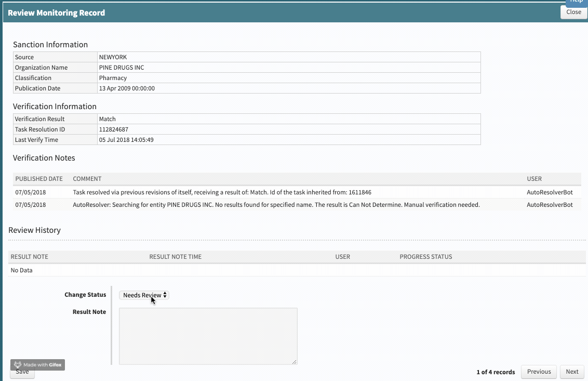Go to the Previous record
Image resolution: width=588 pixels, height=381 pixels.
539,372
